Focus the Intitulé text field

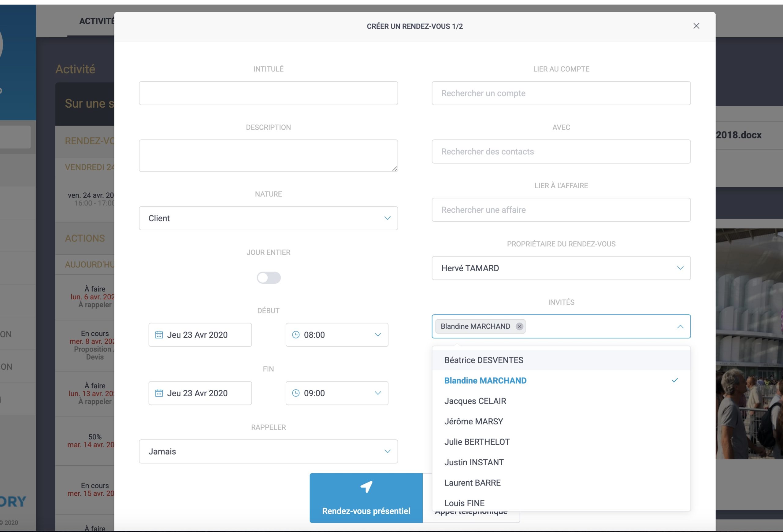[268, 93]
